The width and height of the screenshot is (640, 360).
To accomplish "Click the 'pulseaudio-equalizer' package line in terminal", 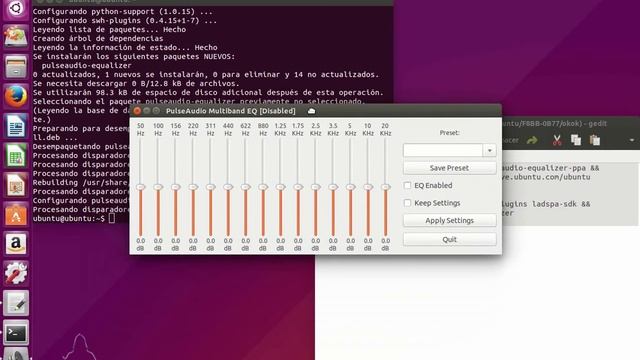I will pos(87,65).
